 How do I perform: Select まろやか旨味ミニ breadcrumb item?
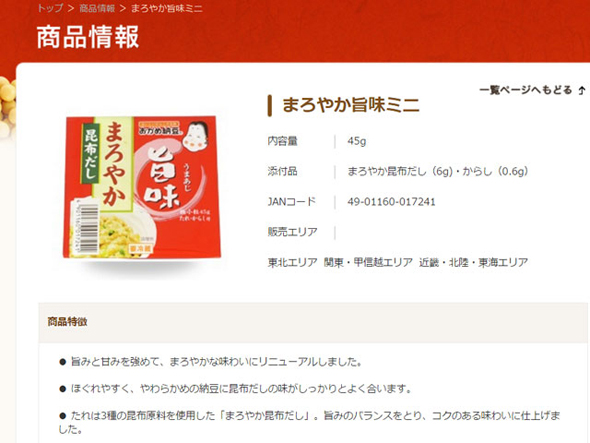click(167, 8)
